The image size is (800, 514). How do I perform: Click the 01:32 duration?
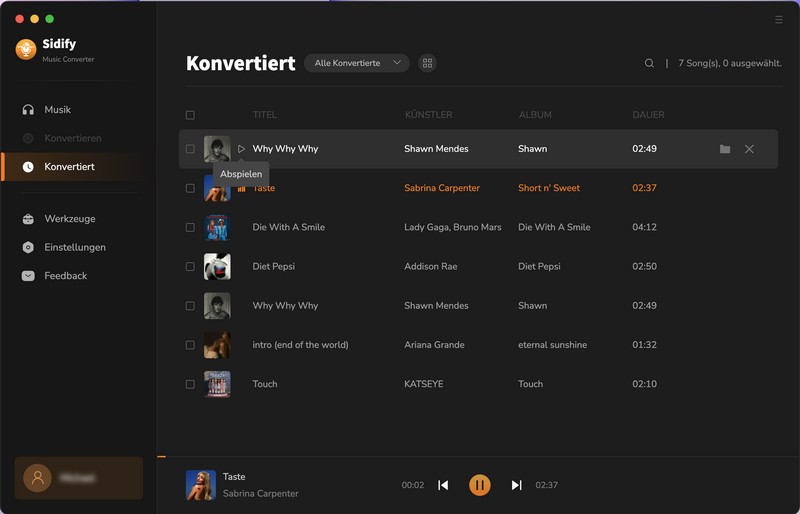644,345
